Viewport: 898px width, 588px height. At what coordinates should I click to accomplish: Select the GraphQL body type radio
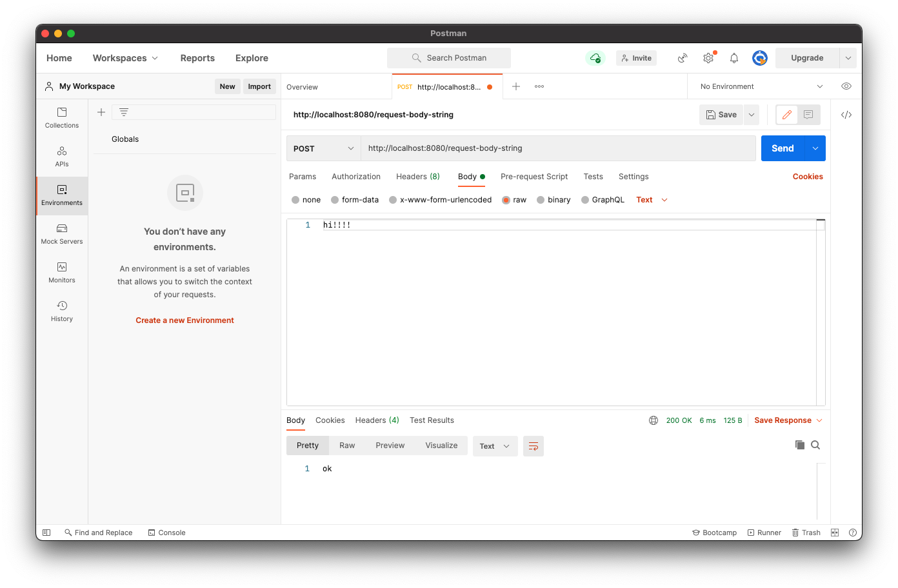point(585,200)
